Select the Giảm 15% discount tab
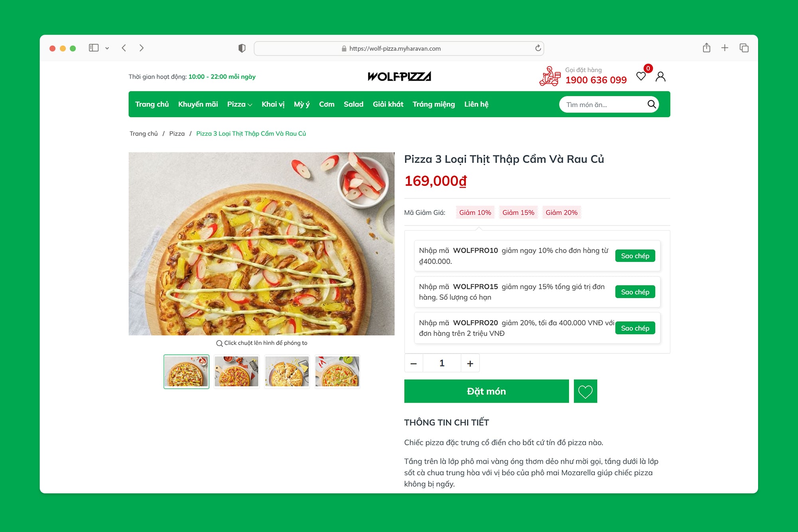This screenshot has width=798, height=532. click(518, 212)
